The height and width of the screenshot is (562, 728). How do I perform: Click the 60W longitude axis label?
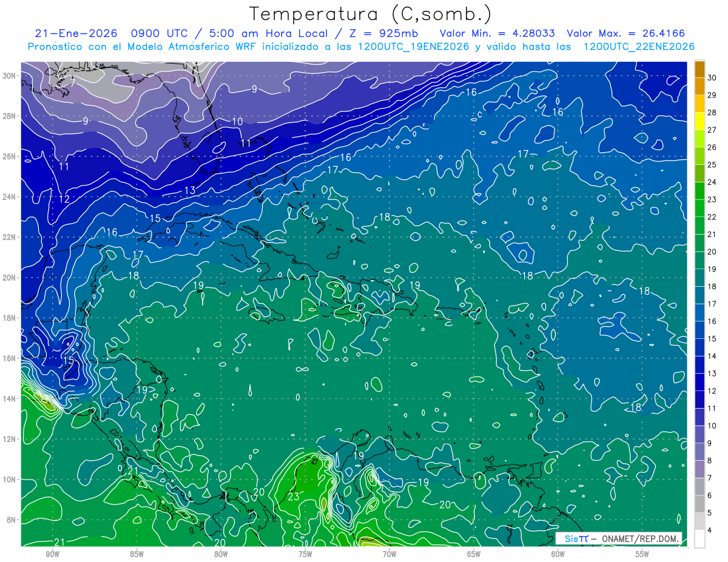click(x=558, y=554)
